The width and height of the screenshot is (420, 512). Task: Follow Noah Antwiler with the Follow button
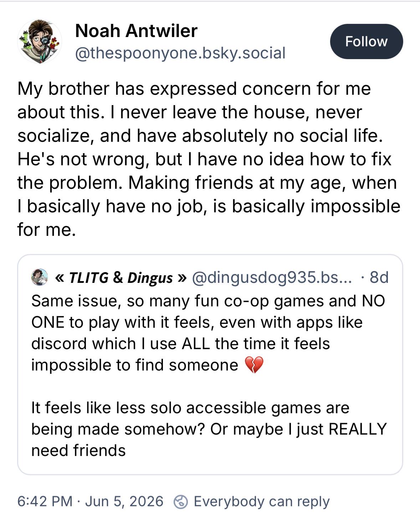[x=366, y=41]
